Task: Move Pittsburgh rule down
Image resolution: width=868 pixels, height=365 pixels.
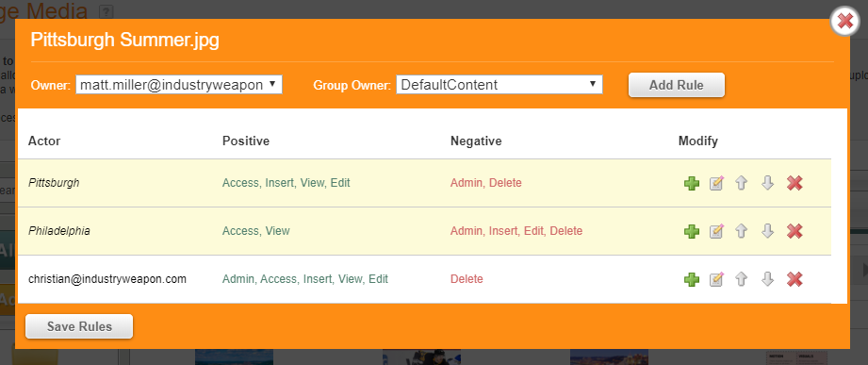Action: coord(767,183)
